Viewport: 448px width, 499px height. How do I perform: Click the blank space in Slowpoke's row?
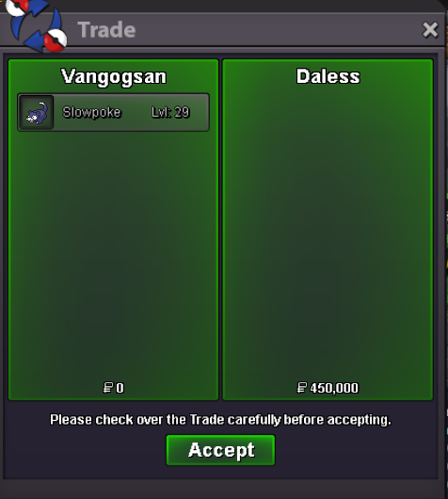(x=136, y=112)
